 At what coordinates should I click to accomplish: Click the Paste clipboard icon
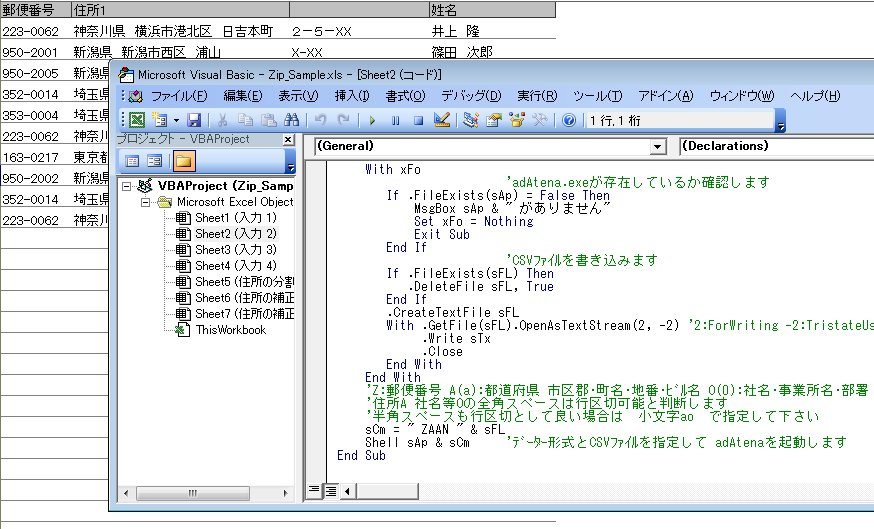coord(269,120)
